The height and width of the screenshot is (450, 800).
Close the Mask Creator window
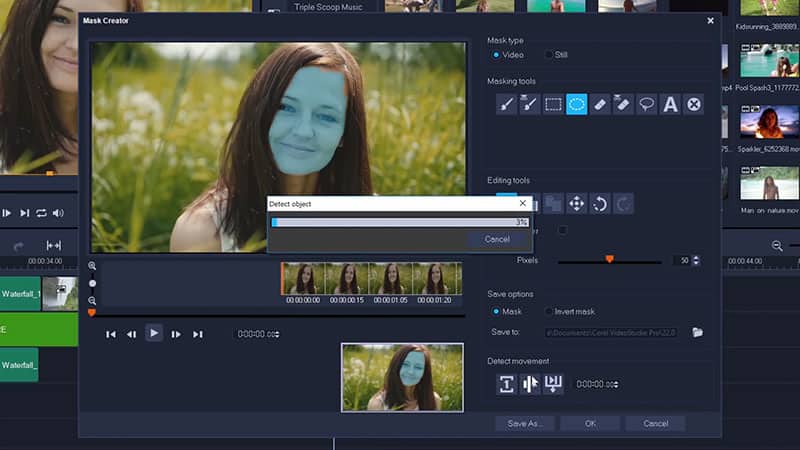710,20
